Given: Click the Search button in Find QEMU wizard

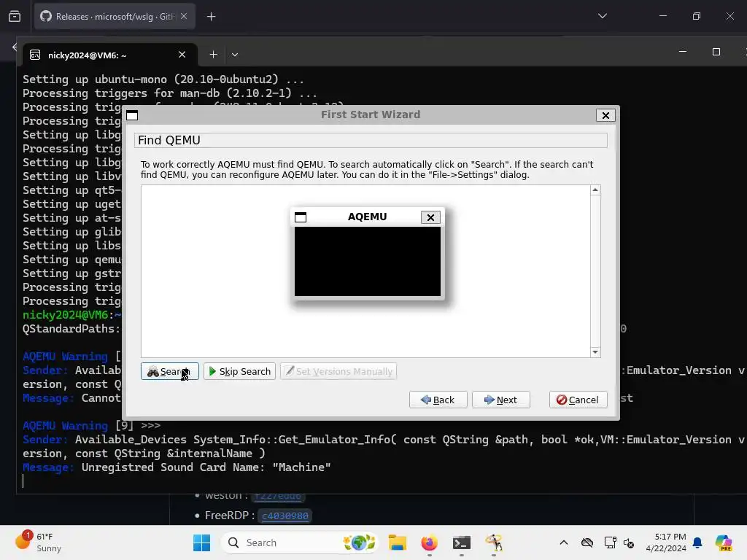Looking at the screenshot, I should click(169, 371).
